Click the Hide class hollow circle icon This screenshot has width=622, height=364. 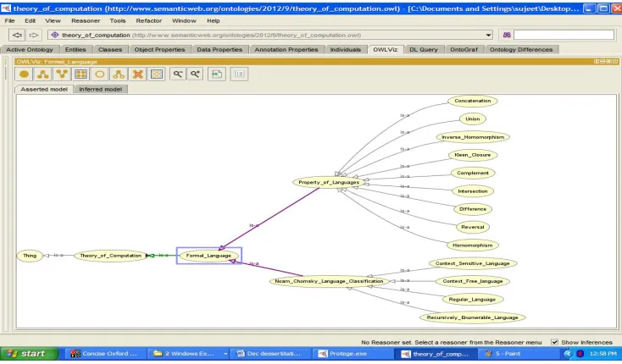click(99, 74)
